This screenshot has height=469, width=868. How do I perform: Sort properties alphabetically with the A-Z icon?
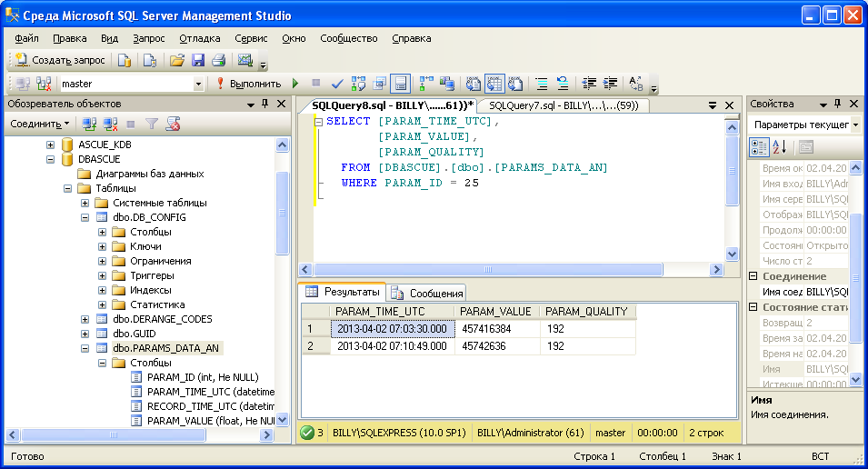780,147
